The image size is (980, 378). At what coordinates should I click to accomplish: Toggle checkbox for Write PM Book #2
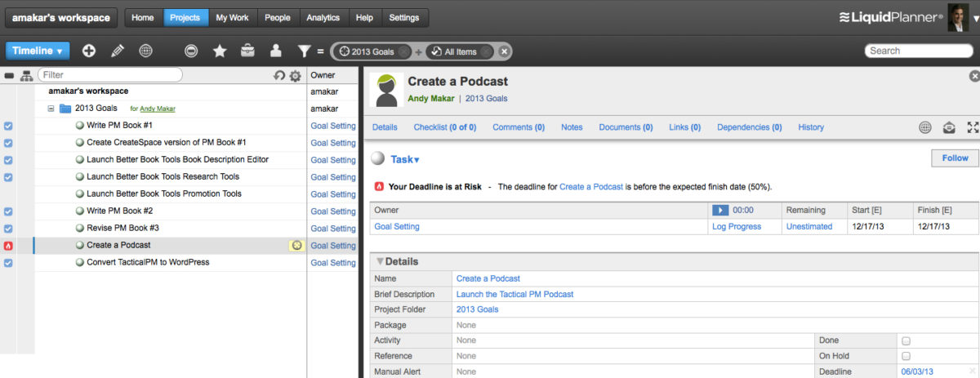point(8,211)
